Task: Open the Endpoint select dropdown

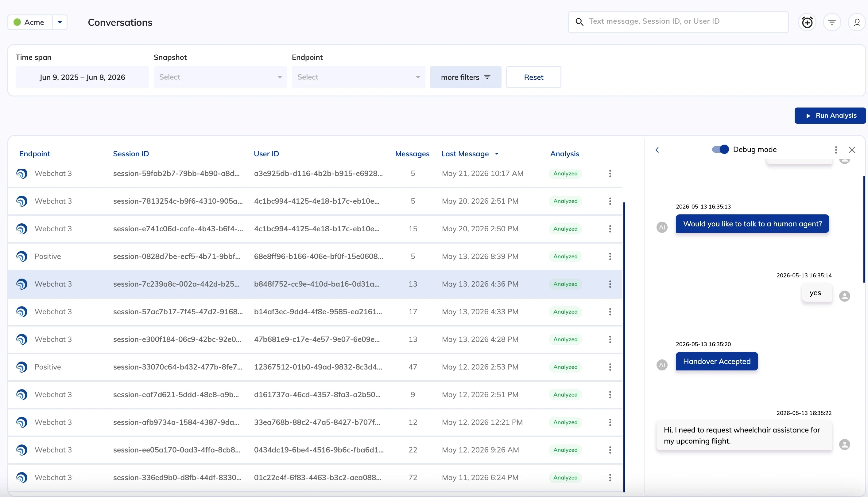Action: 358,77
